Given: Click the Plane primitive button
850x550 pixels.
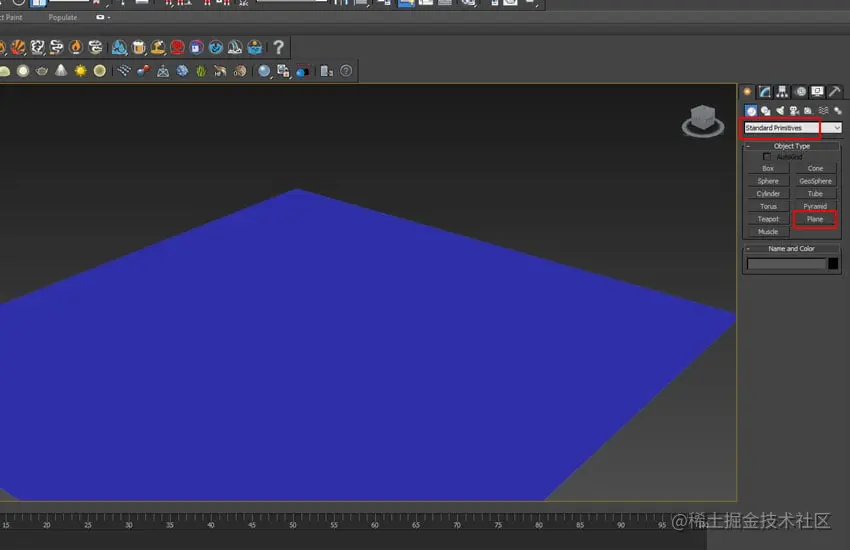Looking at the screenshot, I should pos(815,219).
